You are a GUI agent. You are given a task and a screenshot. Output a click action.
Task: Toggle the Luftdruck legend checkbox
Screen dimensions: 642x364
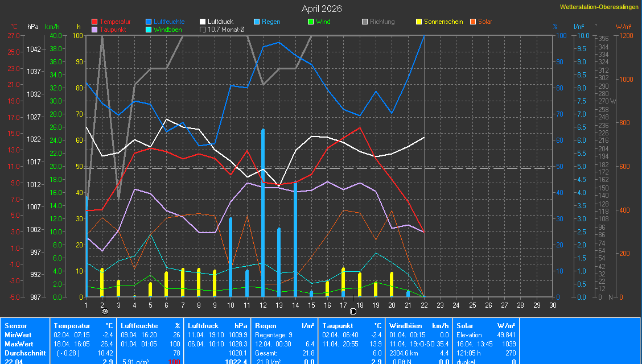pyautogui.click(x=203, y=22)
